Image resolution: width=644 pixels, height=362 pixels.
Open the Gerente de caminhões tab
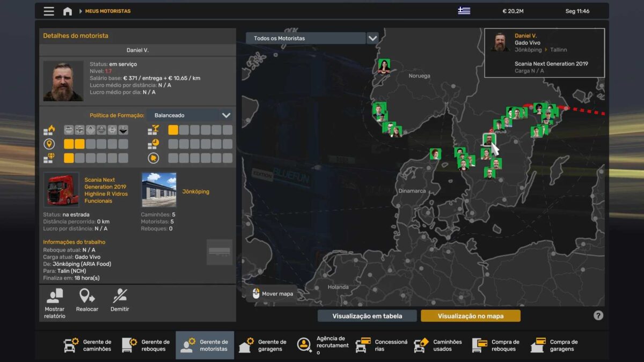point(88,345)
